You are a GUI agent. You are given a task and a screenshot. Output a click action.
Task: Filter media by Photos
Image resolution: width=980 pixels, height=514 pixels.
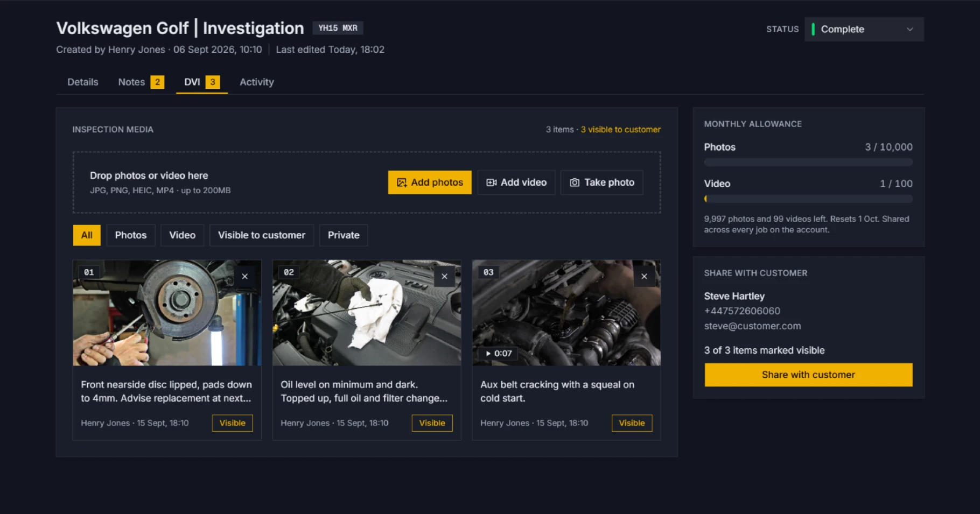click(131, 235)
